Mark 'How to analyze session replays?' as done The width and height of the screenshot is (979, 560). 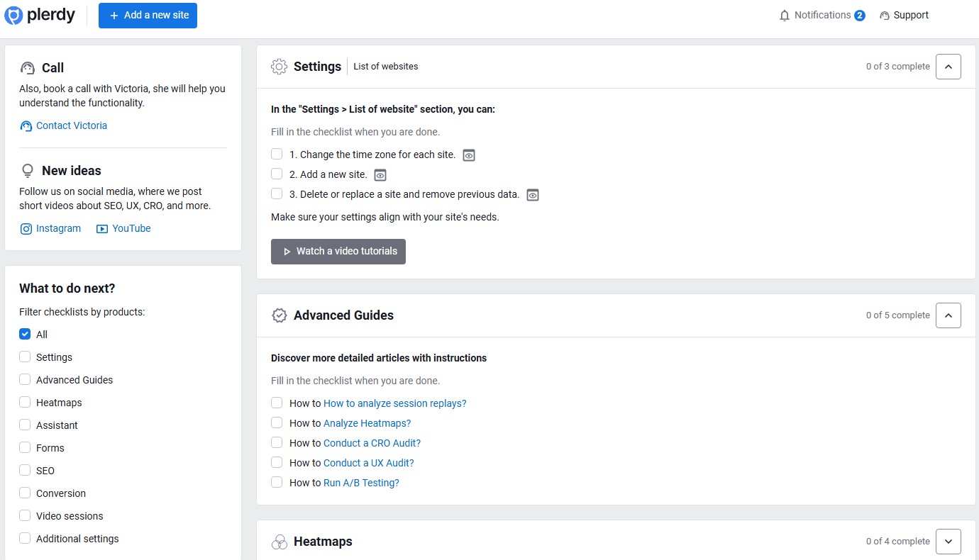(277, 403)
